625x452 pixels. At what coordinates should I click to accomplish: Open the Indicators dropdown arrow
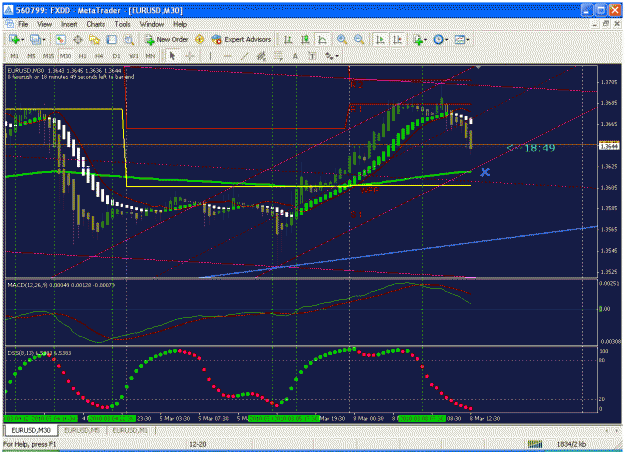point(425,39)
